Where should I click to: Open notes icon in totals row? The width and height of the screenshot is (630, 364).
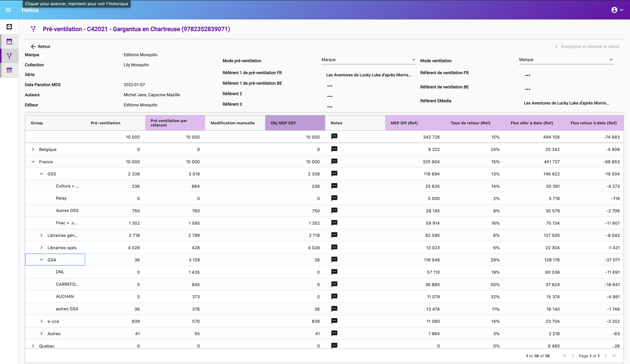point(334,136)
